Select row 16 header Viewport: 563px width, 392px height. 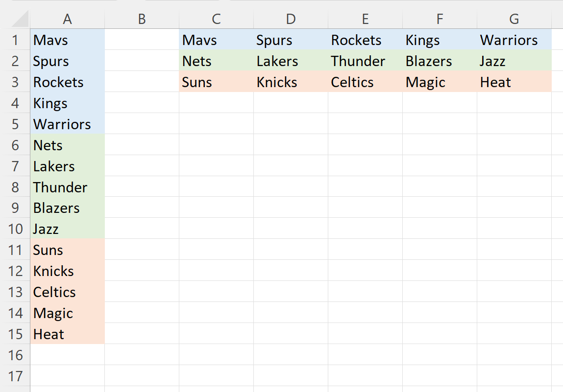[15, 355]
